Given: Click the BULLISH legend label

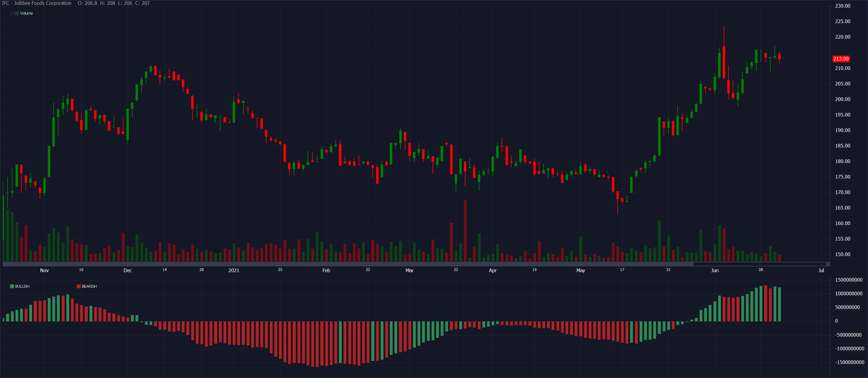Looking at the screenshot, I should (22, 286).
